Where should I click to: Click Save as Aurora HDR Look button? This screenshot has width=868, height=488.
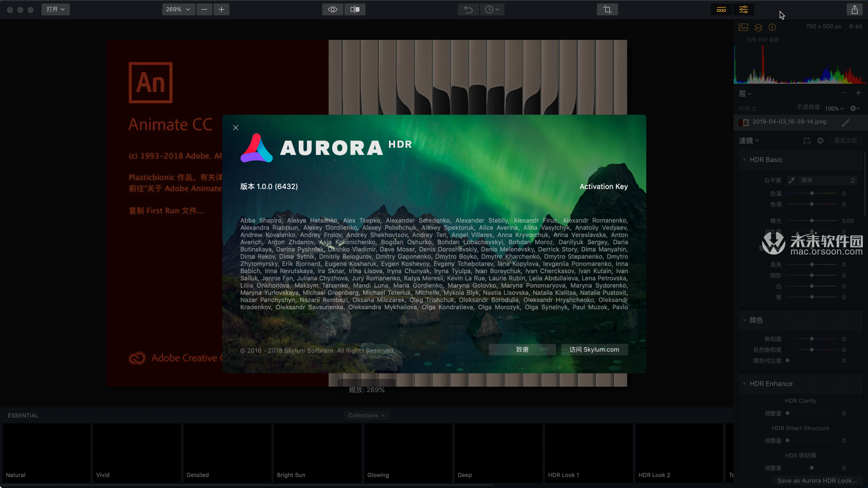[817, 481]
